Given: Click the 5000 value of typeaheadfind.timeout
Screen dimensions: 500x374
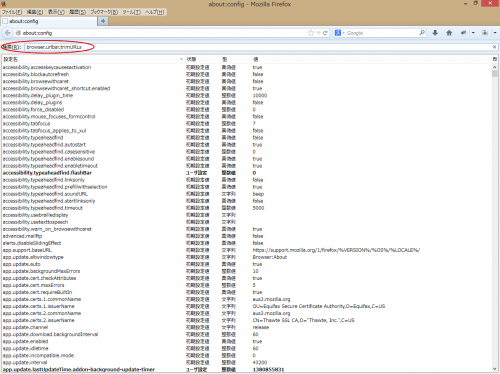Looking at the screenshot, I should 258,208.
